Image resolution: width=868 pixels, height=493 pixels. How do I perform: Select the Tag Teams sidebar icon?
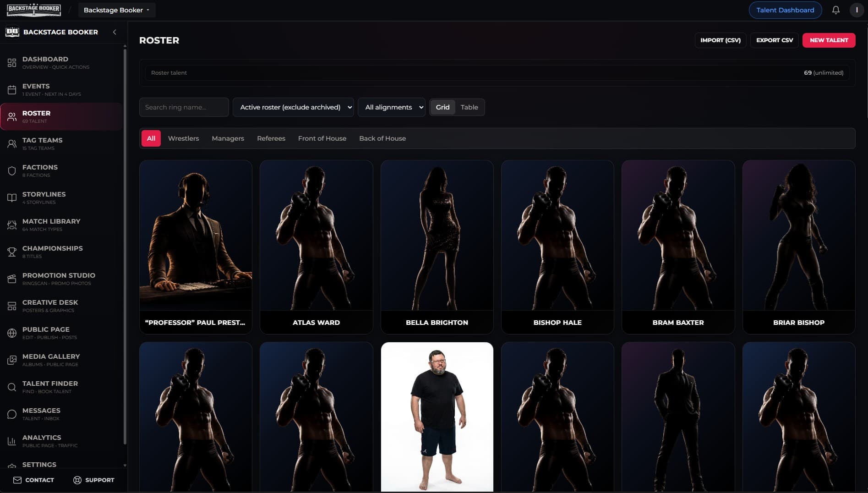12,143
